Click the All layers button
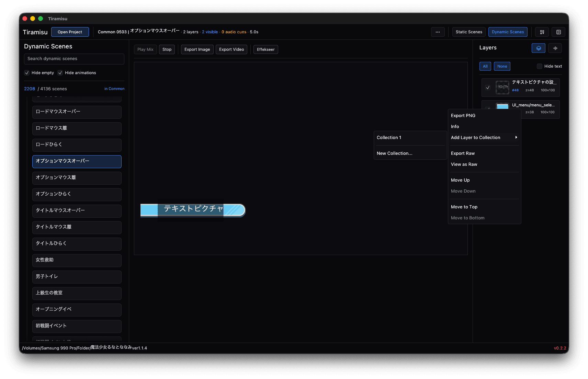 (485, 66)
